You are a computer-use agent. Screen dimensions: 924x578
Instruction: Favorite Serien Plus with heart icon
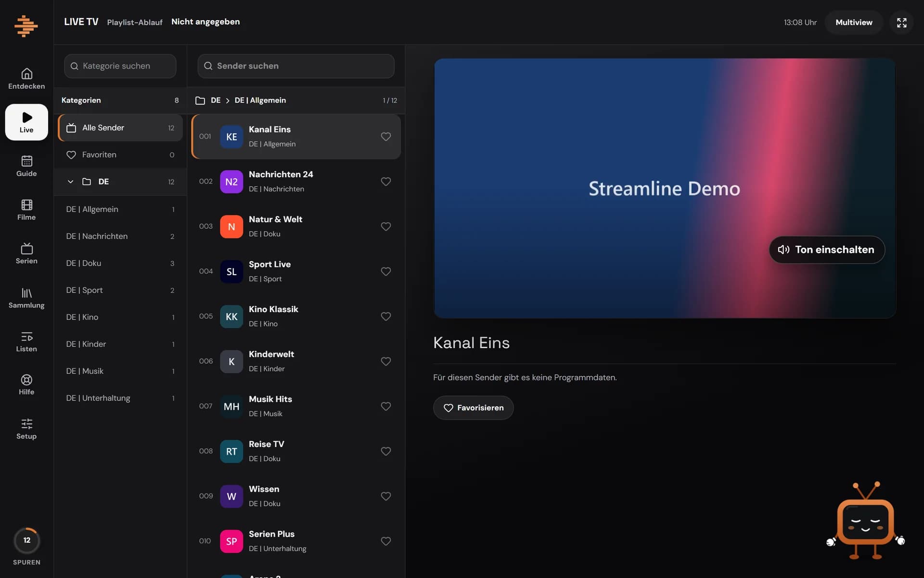(386, 541)
